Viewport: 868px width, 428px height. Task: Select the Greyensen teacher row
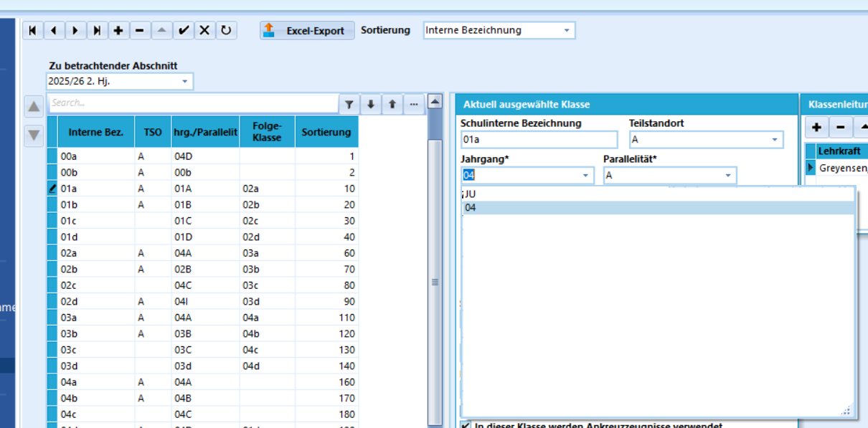point(842,168)
